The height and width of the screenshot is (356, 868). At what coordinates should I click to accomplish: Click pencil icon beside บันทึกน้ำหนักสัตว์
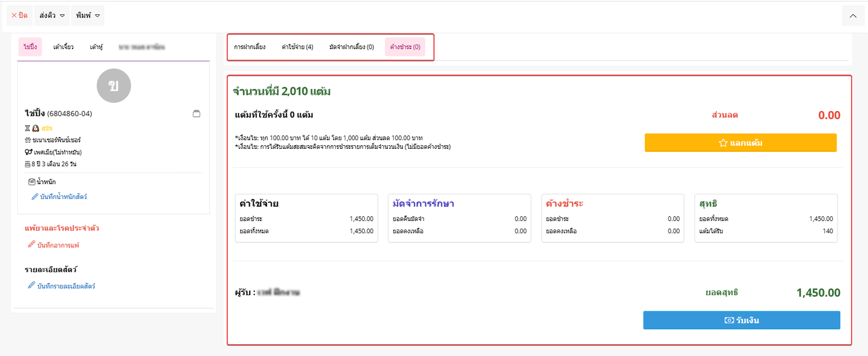(35, 196)
